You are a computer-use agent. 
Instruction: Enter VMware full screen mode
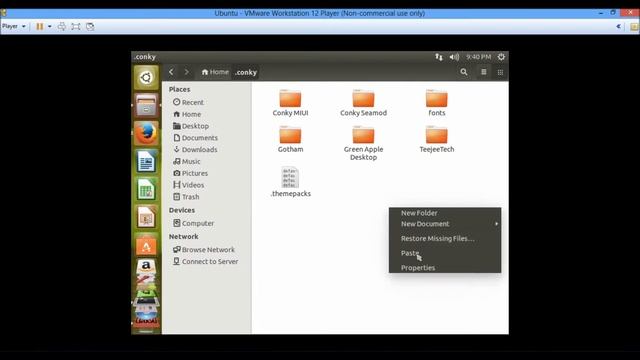76,27
